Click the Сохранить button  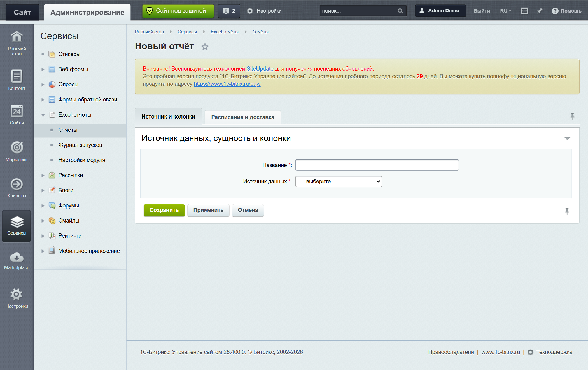(x=164, y=210)
